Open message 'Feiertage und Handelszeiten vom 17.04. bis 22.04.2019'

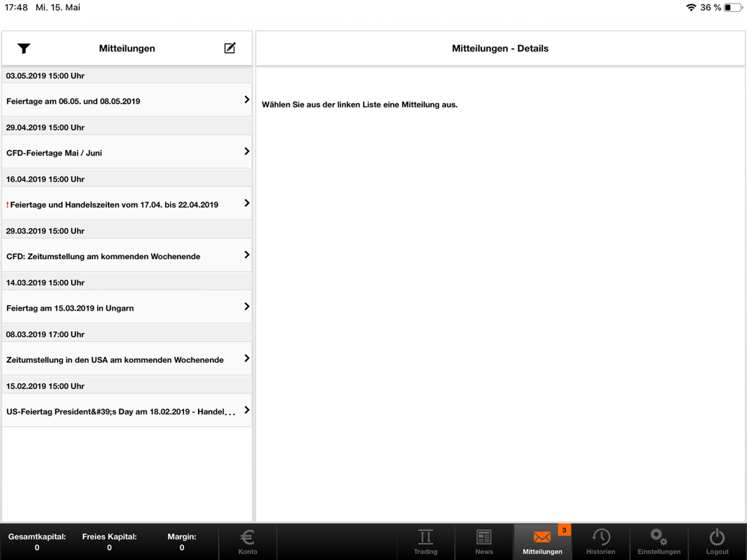coord(127,204)
